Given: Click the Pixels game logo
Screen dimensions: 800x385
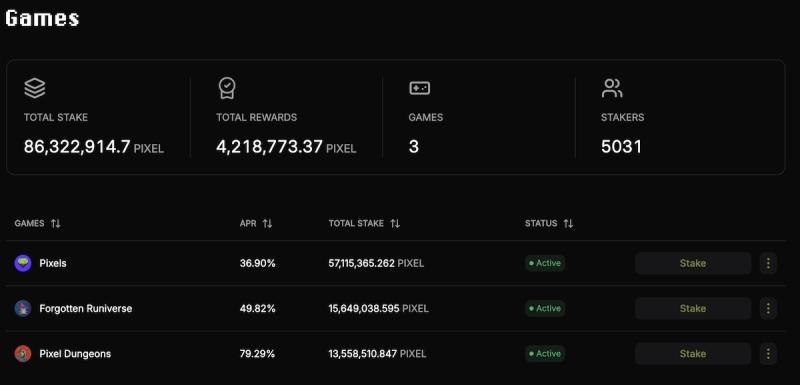Looking at the screenshot, I should [x=23, y=263].
